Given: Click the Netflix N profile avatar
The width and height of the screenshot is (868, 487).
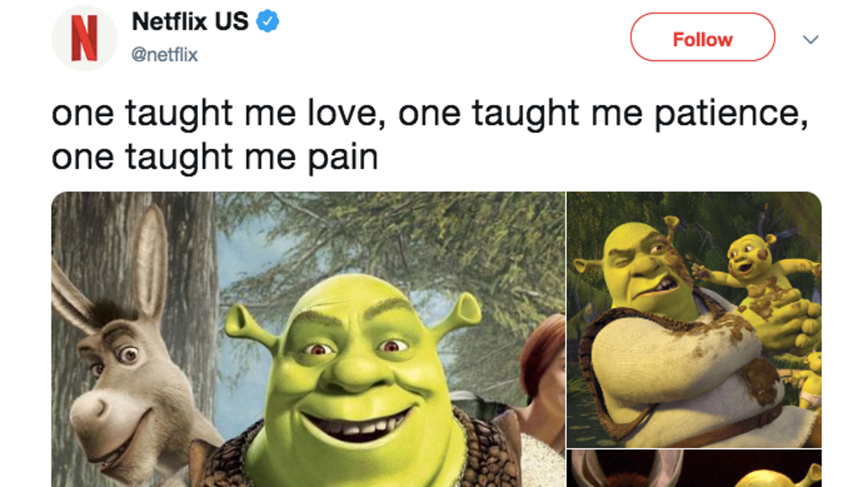Looking at the screenshot, I should point(84,38).
